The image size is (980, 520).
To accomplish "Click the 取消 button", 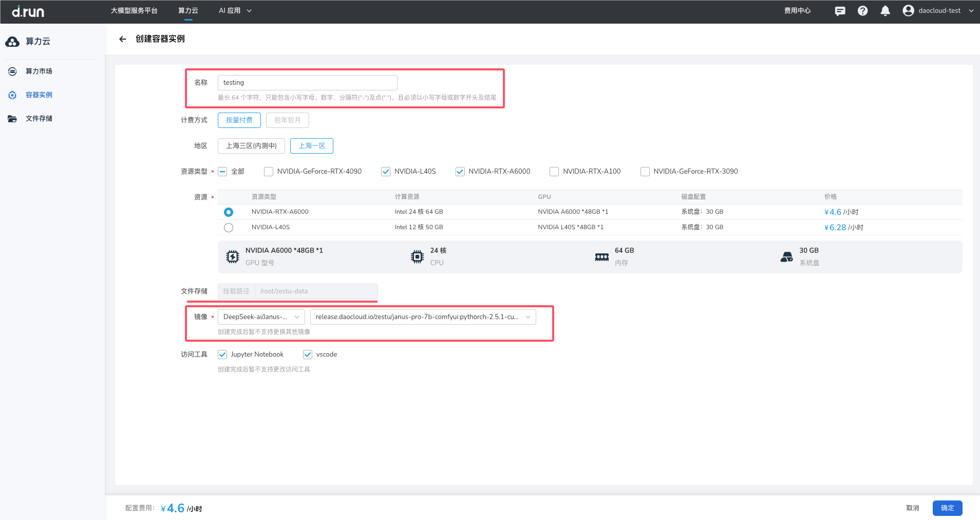I will 913,508.
